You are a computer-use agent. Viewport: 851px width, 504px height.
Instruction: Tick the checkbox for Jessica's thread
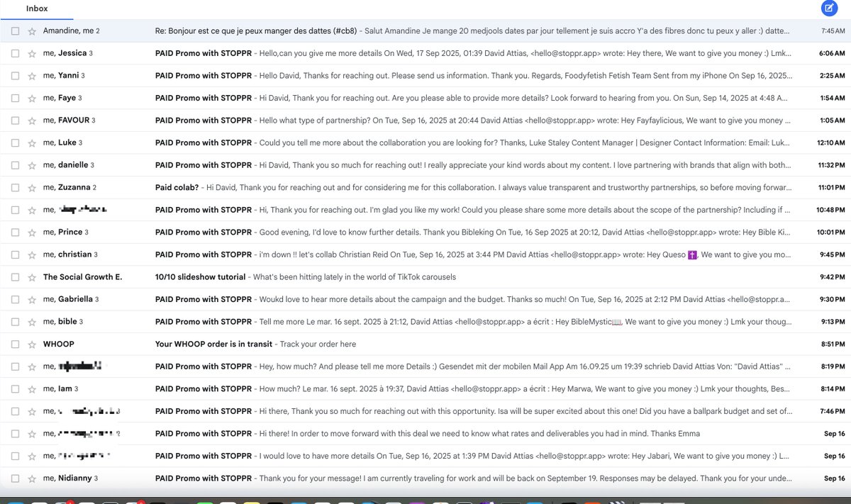(x=16, y=53)
